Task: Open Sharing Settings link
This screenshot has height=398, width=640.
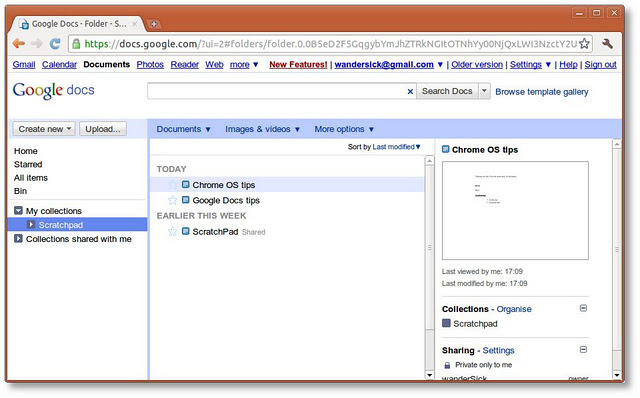Action: coord(498,350)
